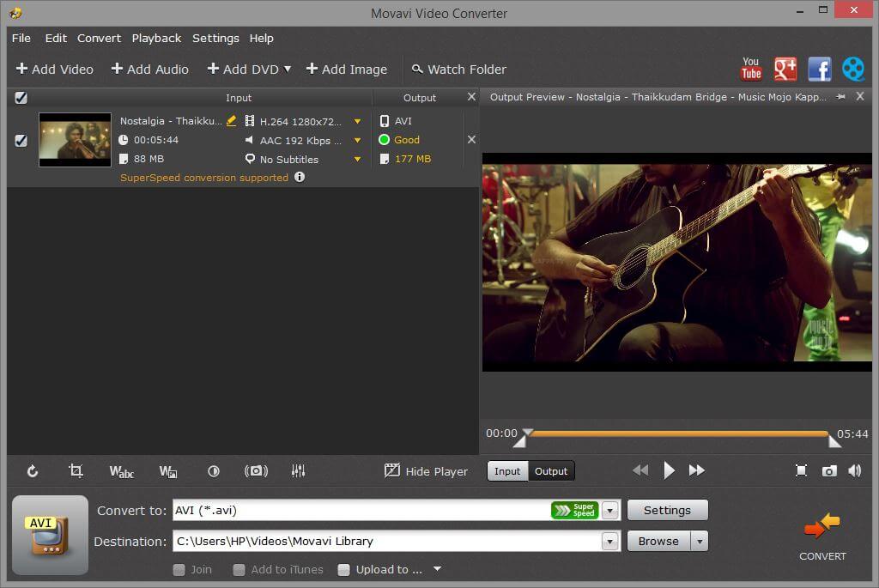Click the volume speaker icon
Screen dimensions: 879x588
coord(855,471)
